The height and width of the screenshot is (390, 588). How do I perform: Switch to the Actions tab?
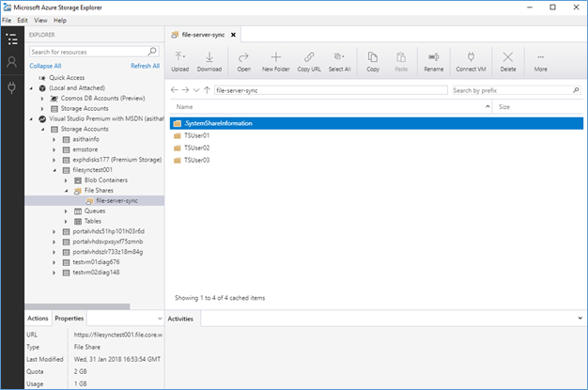38,319
